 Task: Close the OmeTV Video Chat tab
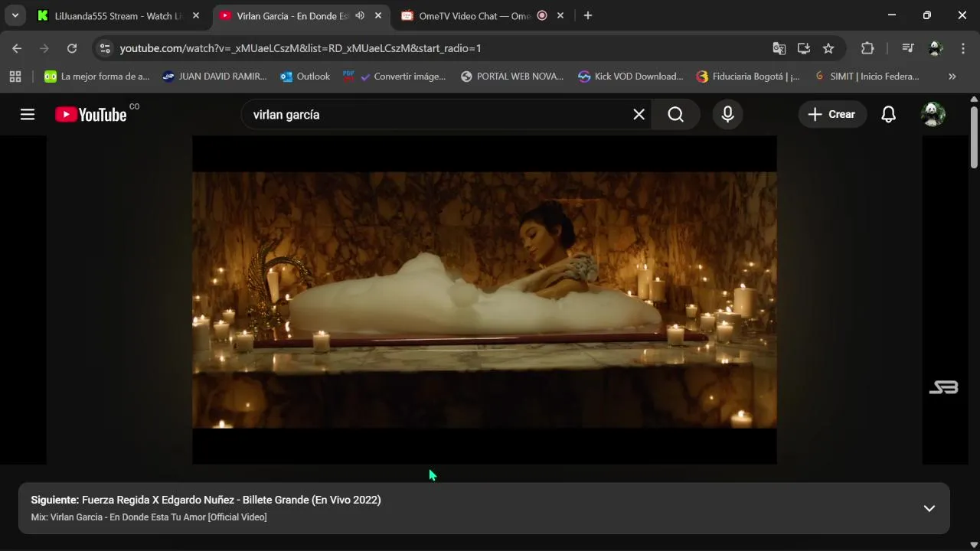pos(560,15)
